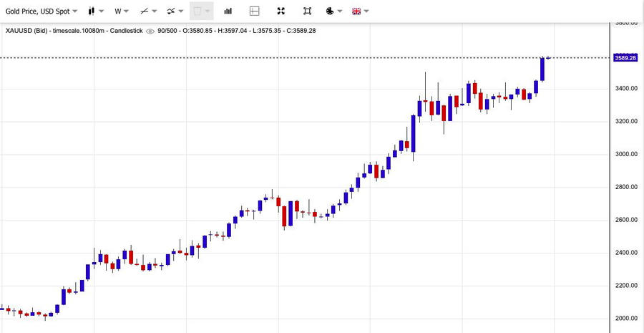This screenshot has height=333, width=644.
Task: Click the greyed-out clipboard tool icon
Action: coord(198,11)
